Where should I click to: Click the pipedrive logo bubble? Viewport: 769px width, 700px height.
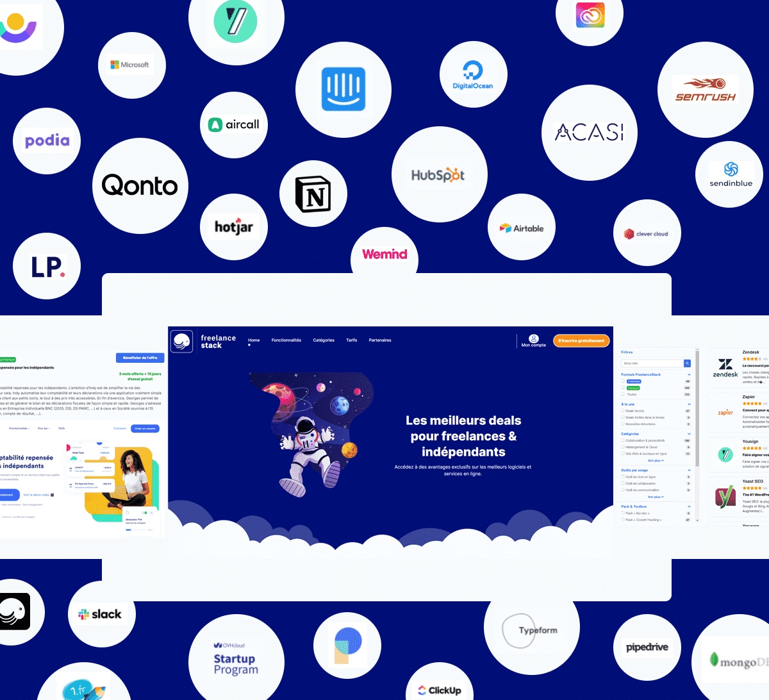(647, 647)
